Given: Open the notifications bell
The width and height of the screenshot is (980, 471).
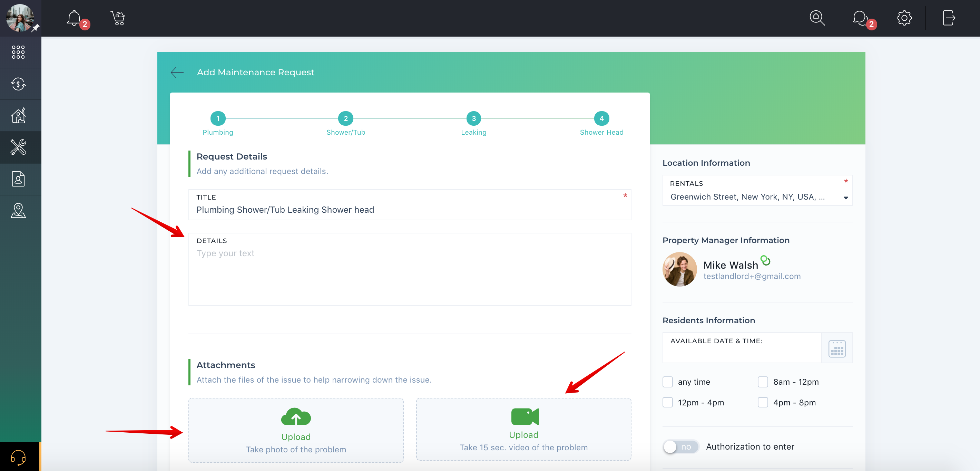Looking at the screenshot, I should pos(74,18).
